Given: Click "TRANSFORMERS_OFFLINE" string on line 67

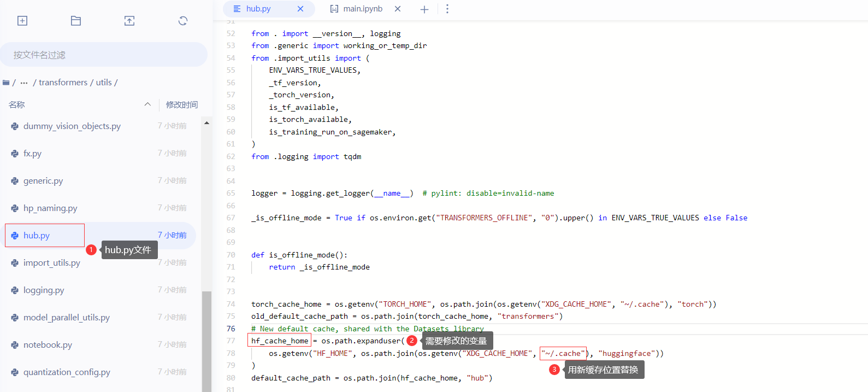Looking at the screenshot, I should coord(483,218).
